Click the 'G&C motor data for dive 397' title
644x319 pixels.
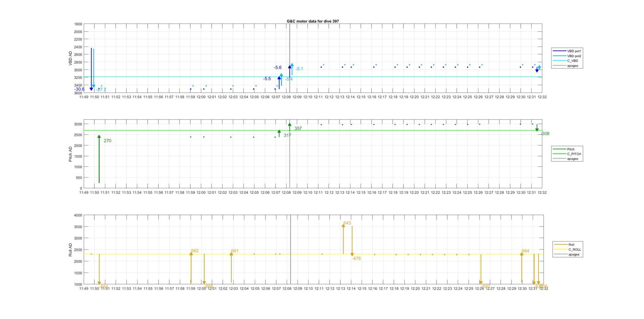click(x=313, y=21)
